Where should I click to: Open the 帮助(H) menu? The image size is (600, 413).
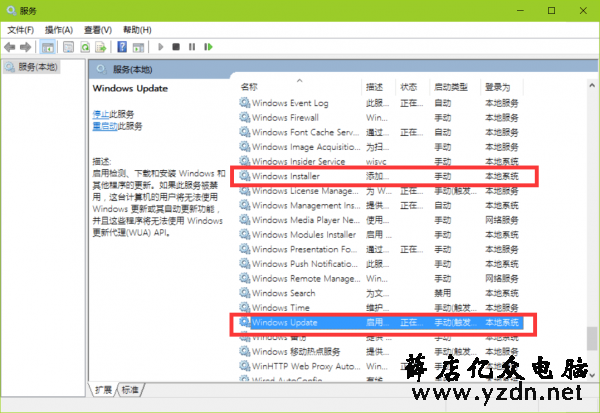pyautogui.click(x=137, y=30)
